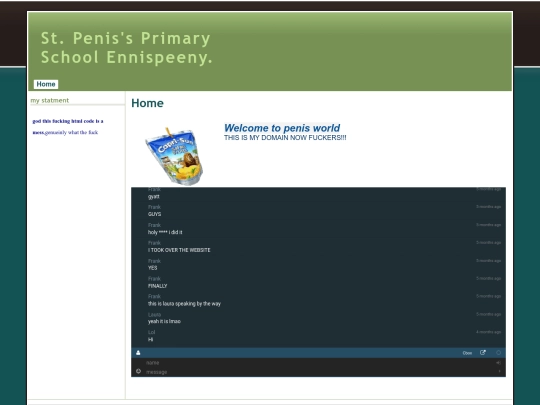Screen dimensions: 540x405
Task: Click chat message 'gyatt'
Action: pyautogui.click(x=154, y=197)
